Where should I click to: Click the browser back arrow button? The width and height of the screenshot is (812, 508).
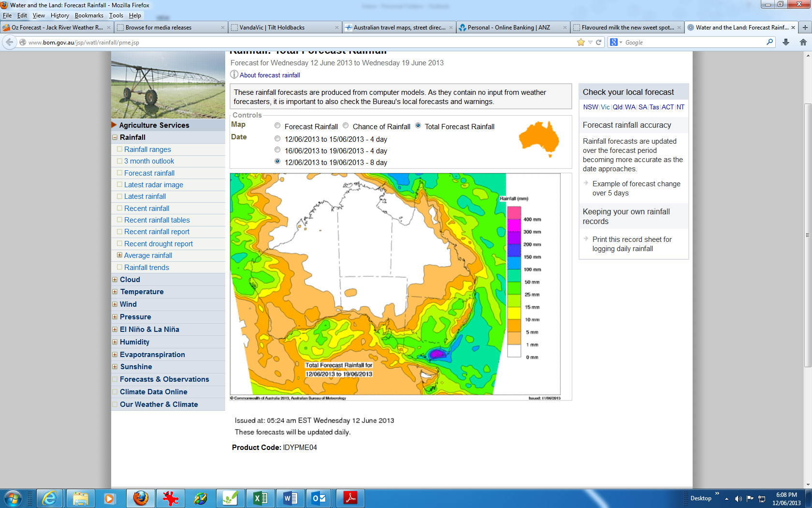[10, 43]
